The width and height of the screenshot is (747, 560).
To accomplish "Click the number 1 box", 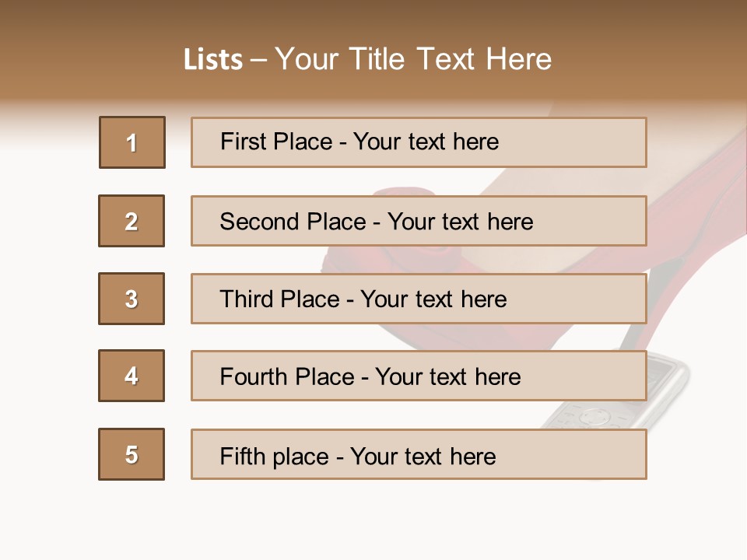I will tap(132, 142).
